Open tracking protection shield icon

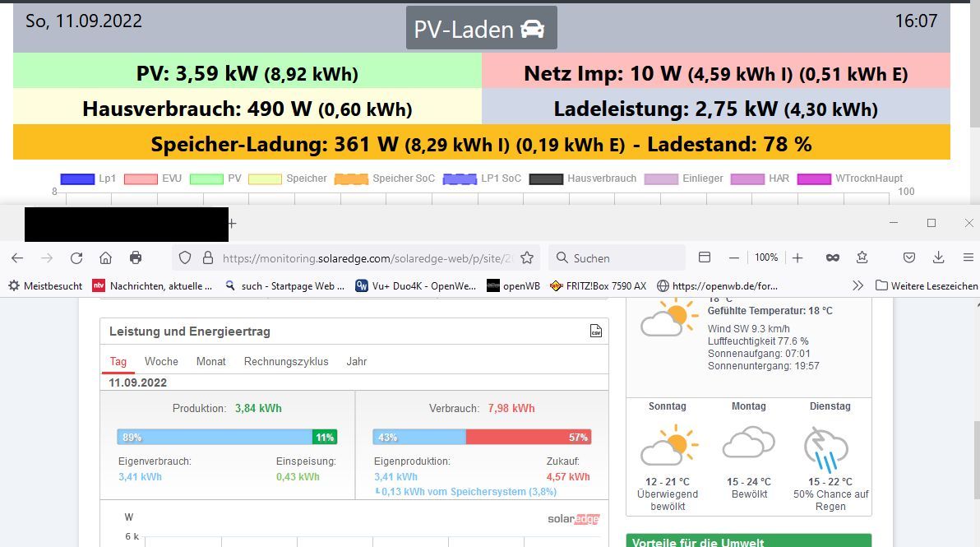click(x=185, y=258)
